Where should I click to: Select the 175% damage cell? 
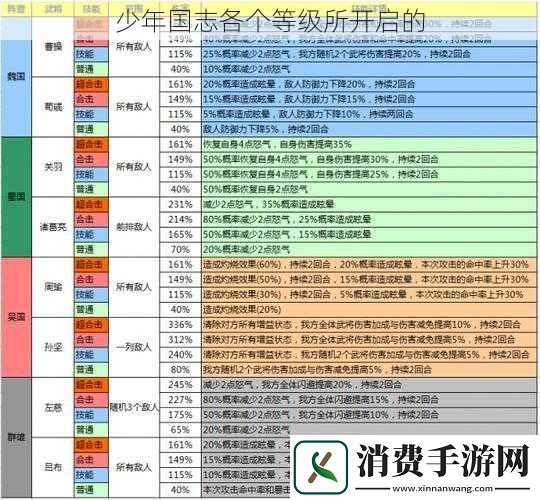(180, 415)
